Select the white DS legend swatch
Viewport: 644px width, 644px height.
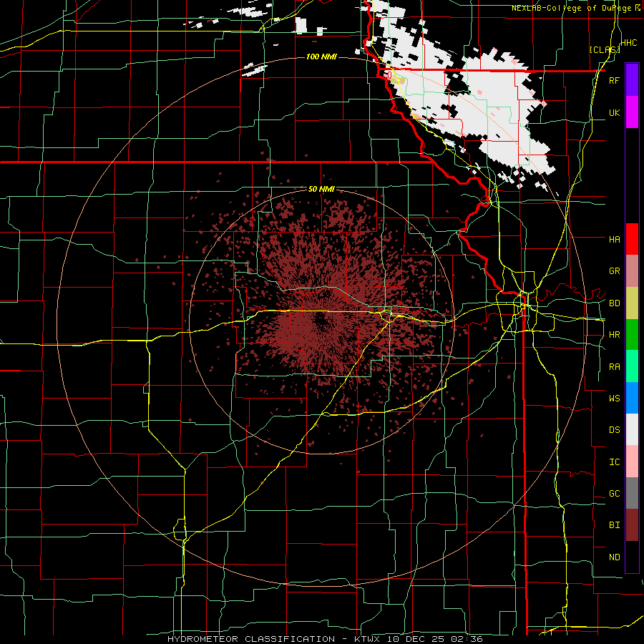point(632,429)
